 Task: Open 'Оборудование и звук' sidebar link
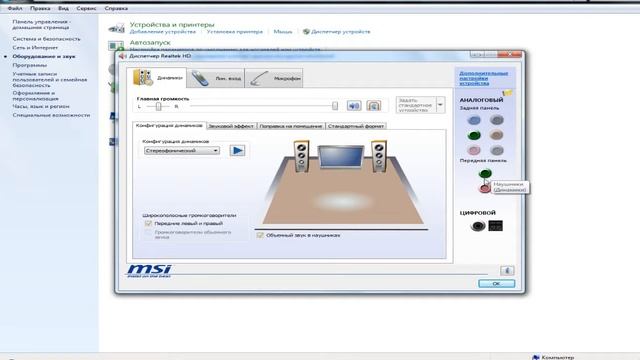click(44, 56)
